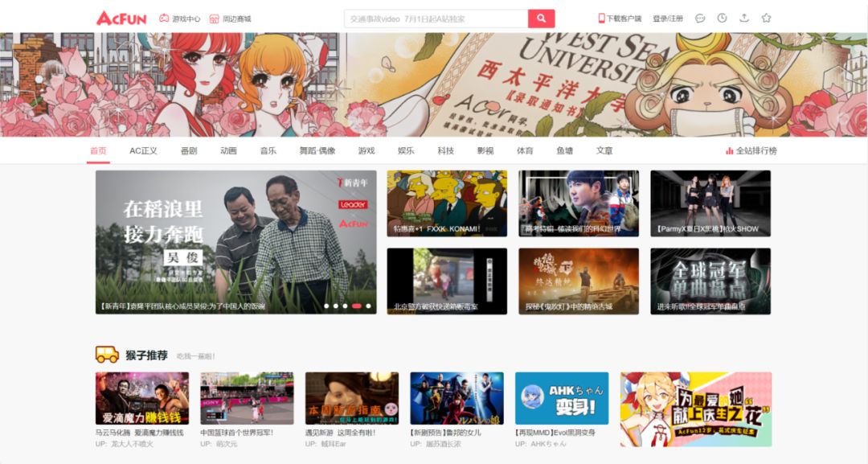This screenshot has height=464, width=868.
Task: Open the 北京警方 news video thumbnail
Action: [447, 281]
